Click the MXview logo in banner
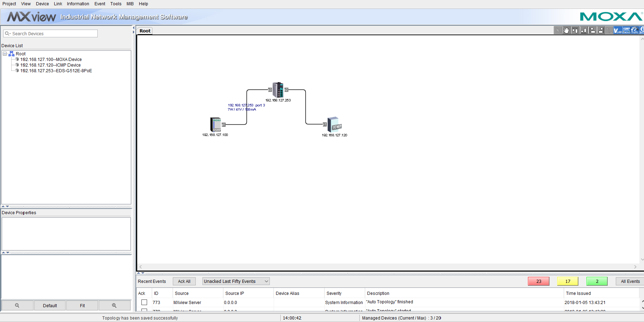Image resolution: width=644 pixels, height=322 pixels. click(x=31, y=17)
